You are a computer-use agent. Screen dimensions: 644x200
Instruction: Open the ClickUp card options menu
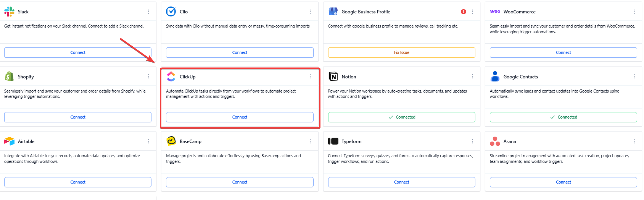(x=311, y=76)
